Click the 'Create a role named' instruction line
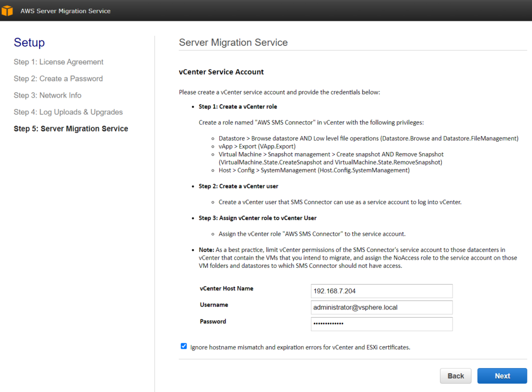The width and height of the screenshot is (532, 392). click(311, 123)
